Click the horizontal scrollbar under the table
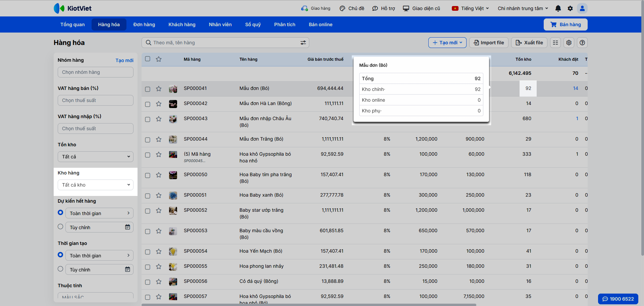The width and height of the screenshot is (644, 306). point(309,305)
